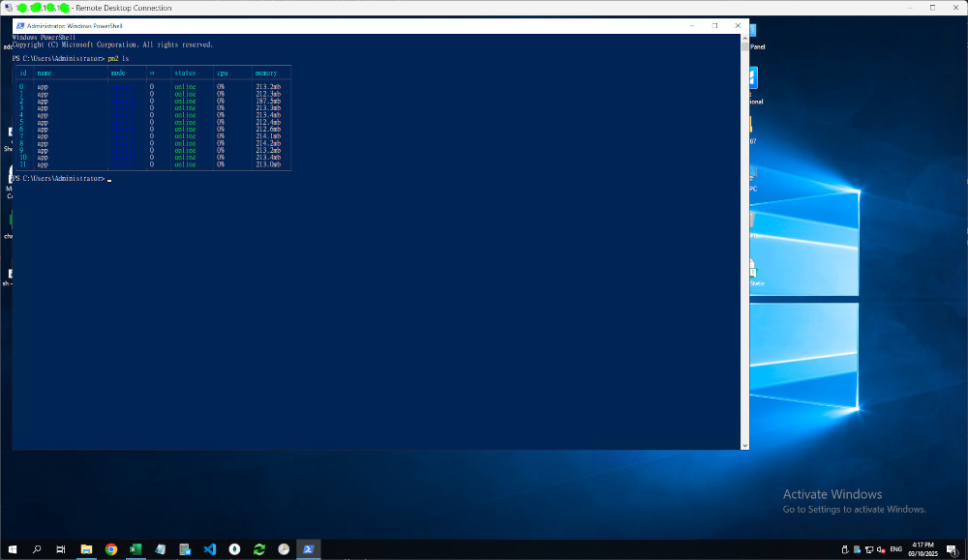Viewport: 968px width, 560px height.
Task: Click the PowerShell scrollbar down arrow
Action: (x=744, y=445)
